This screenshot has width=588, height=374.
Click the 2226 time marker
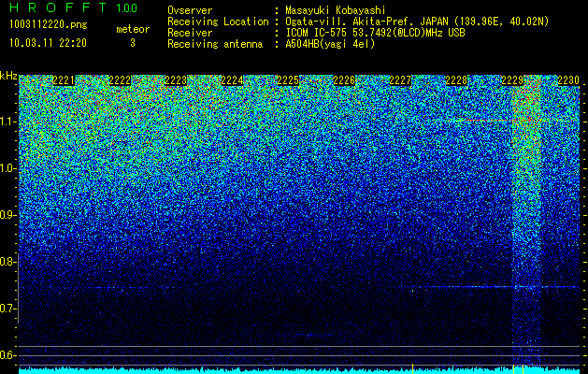(344, 80)
